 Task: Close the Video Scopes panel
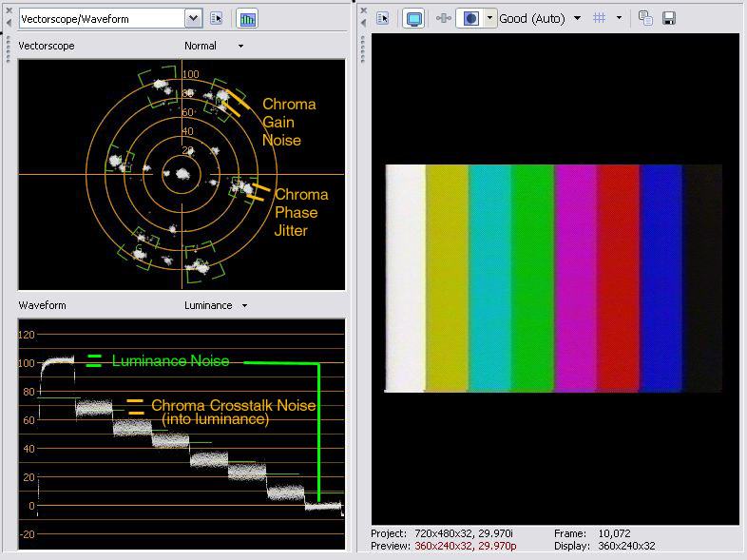coord(8,10)
